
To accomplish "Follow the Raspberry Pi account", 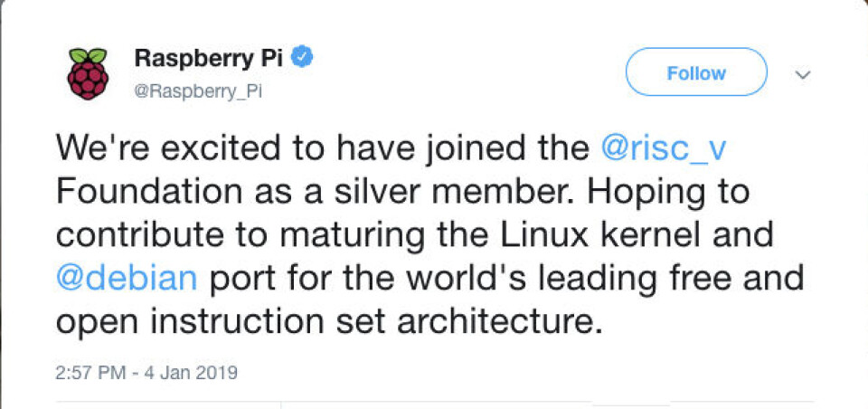I will click(696, 72).
